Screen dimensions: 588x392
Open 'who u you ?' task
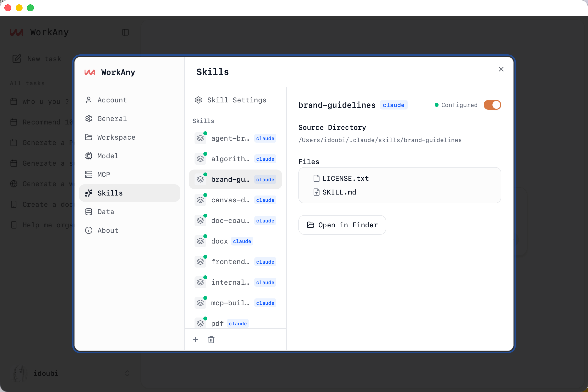point(40,101)
